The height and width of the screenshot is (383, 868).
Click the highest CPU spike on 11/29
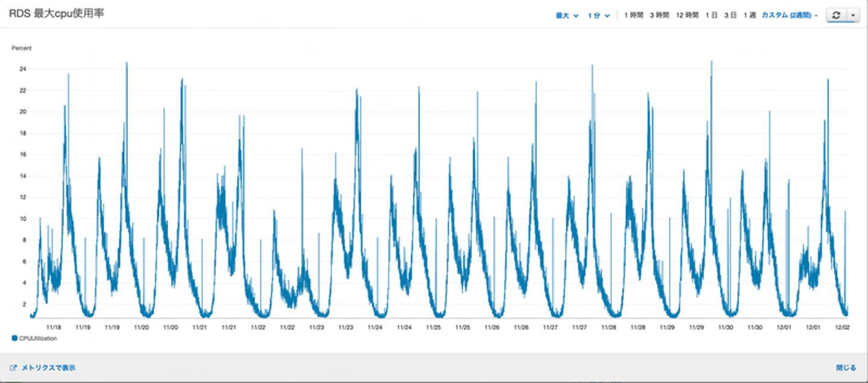[x=711, y=62]
